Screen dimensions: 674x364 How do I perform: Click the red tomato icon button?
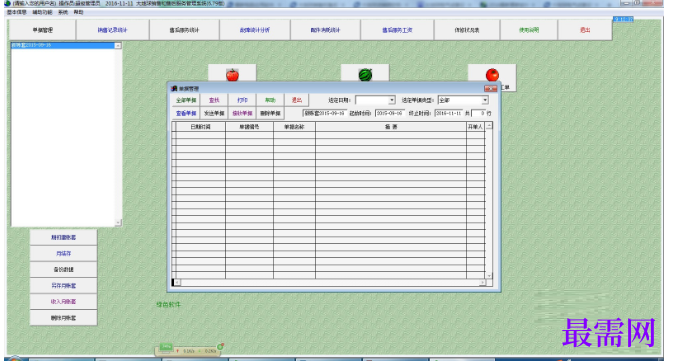(492, 75)
